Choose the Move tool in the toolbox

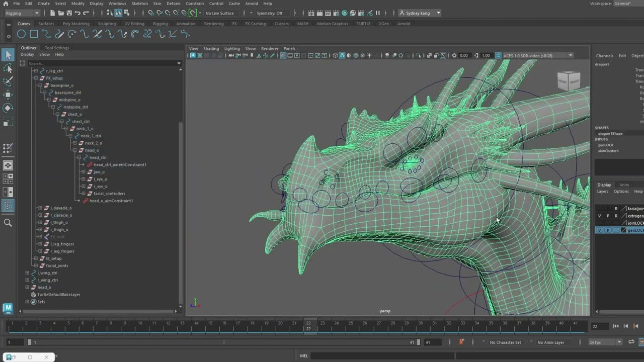click(8, 95)
